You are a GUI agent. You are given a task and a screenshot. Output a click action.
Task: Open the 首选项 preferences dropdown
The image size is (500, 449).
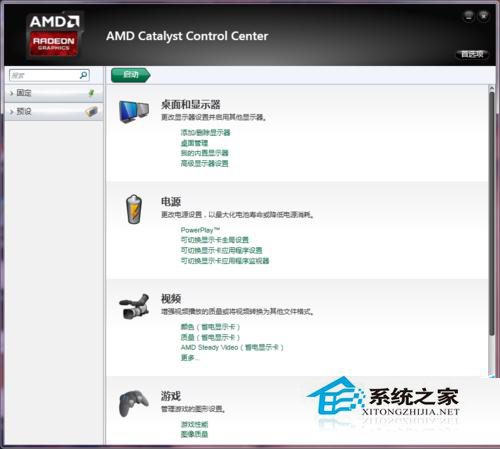point(472,54)
